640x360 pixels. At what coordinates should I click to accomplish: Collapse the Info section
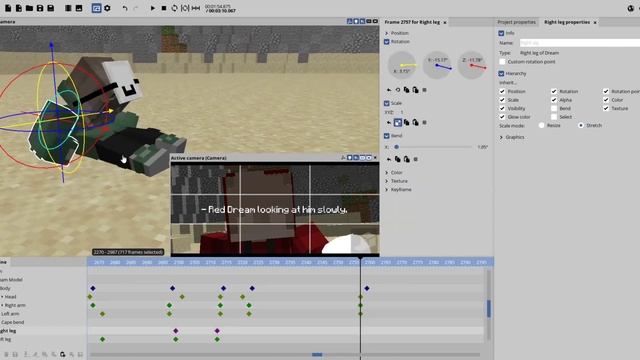point(501,33)
